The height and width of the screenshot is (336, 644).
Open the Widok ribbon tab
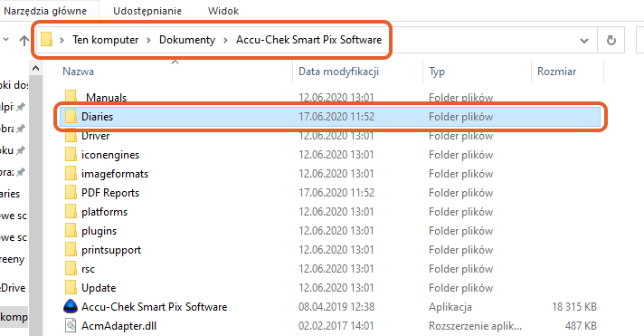click(223, 11)
